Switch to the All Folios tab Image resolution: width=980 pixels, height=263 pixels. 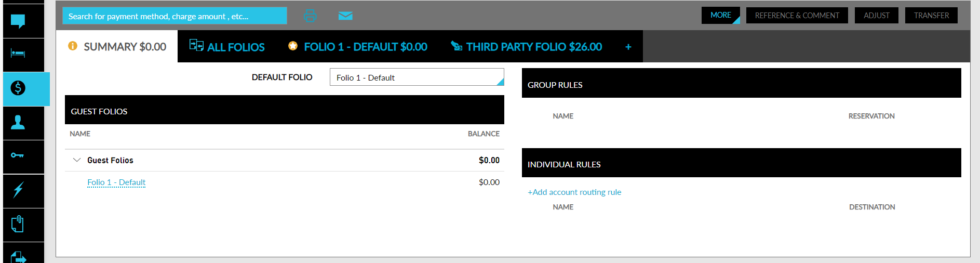click(227, 47)
